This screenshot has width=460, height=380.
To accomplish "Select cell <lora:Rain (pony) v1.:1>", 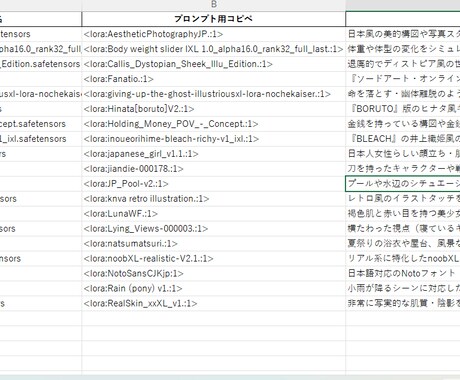I will coord(214,289).
